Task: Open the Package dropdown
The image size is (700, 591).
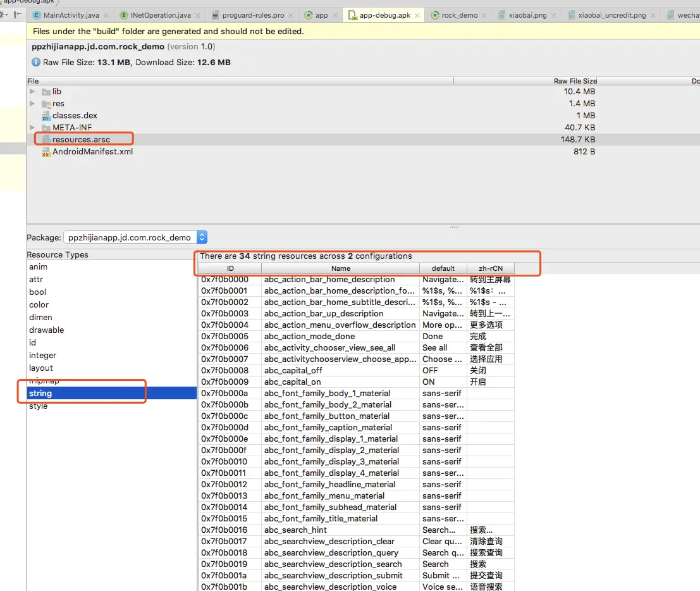Action: pos(136,237)
